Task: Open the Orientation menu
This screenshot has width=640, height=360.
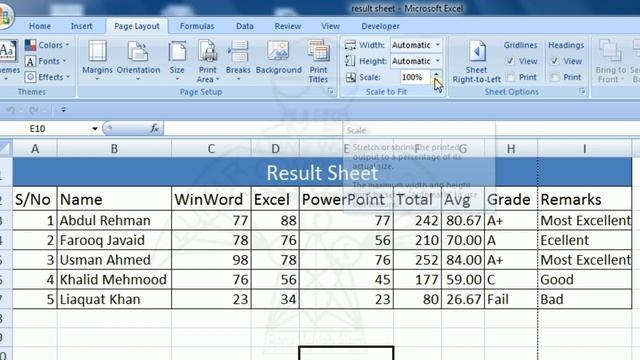Action: [x=138, y=60]
